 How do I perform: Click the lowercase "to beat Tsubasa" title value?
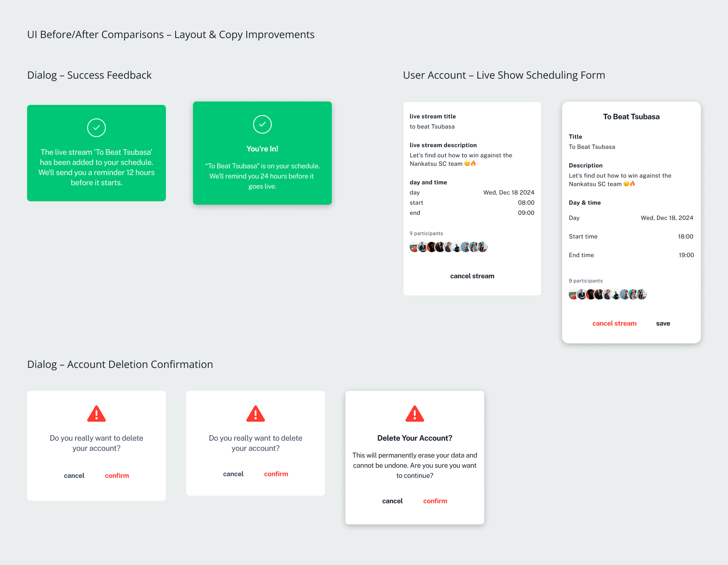(432, 126)
